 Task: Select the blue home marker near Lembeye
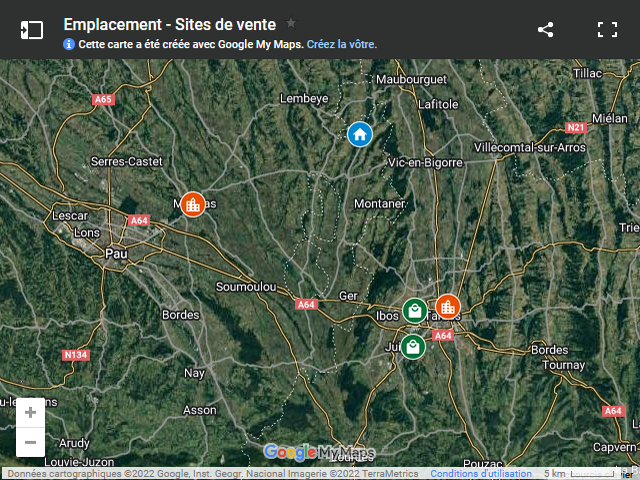pyautogui.click(x=360, y=134)
